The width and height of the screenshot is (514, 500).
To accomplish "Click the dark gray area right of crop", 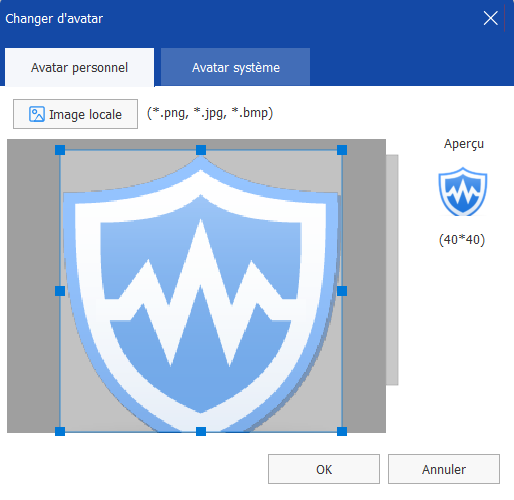I will [364, 286].
